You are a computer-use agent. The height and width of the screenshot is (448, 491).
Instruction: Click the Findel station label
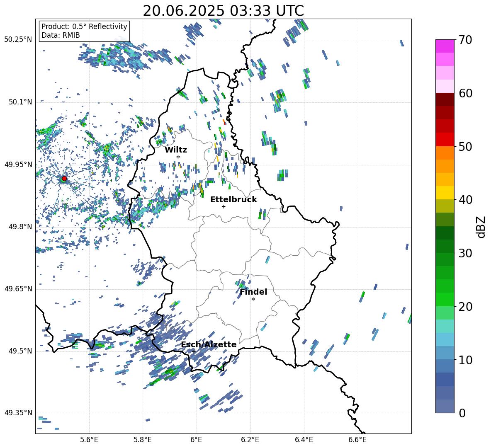(253, 292)
